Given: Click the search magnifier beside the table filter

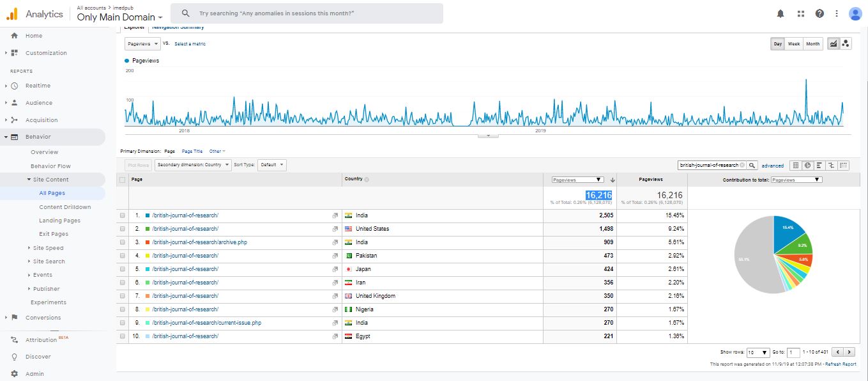Looking at the screenshot, I should [752, 165].
